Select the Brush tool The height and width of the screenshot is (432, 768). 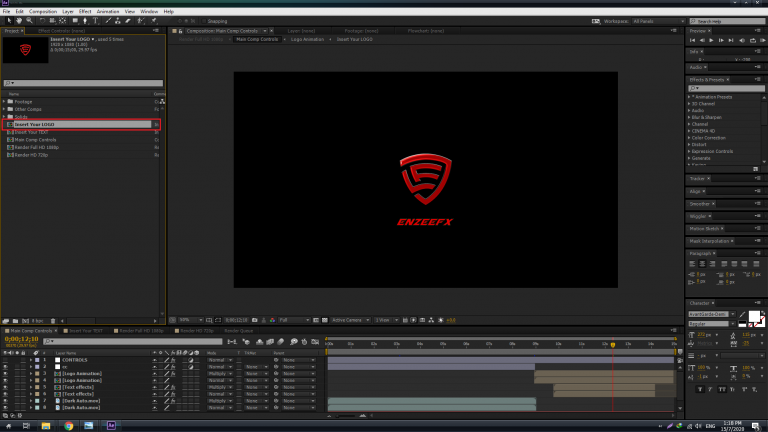[108, 21]
